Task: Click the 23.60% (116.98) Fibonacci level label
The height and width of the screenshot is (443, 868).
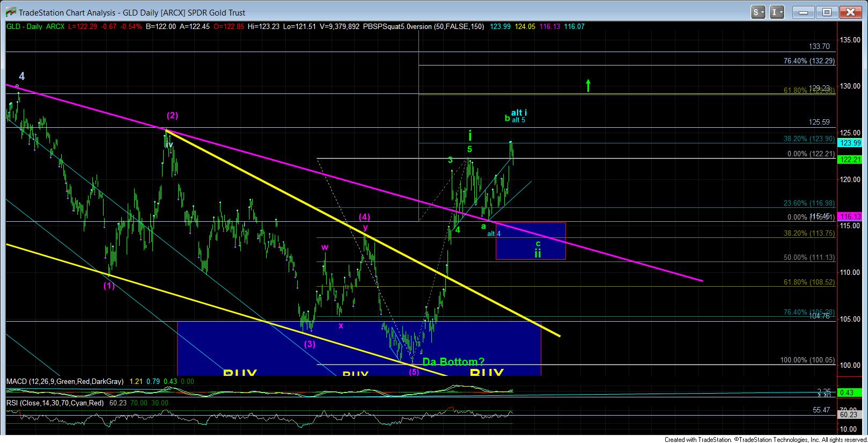Action: pos(809,203)
